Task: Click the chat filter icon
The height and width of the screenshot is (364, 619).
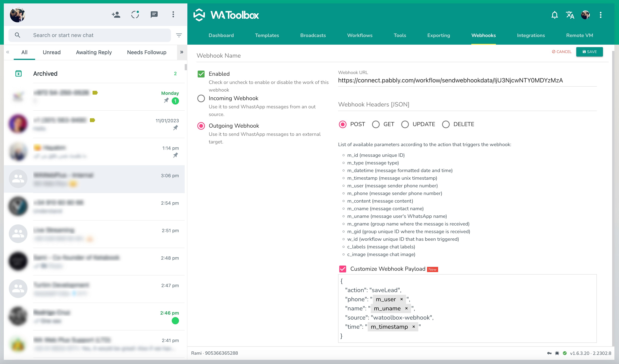Action: 179,35
